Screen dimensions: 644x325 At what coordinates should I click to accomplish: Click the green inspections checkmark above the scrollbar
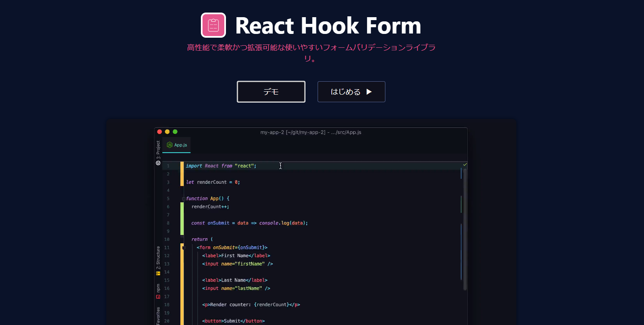click(x=464, y=164)
